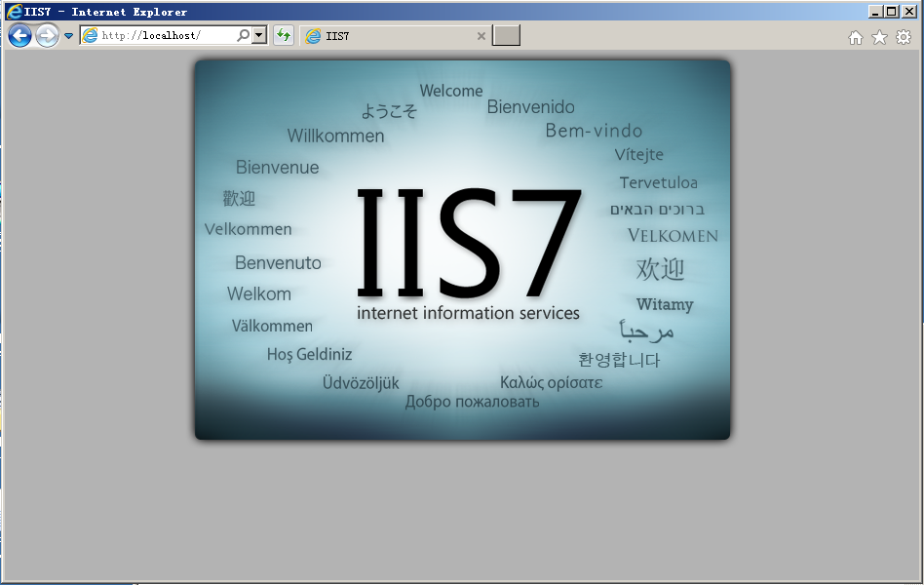The width and height of the screenshot is (924, 585).
Task: Expand the address bar autocomplete dropdown
Action: point(259,35)
